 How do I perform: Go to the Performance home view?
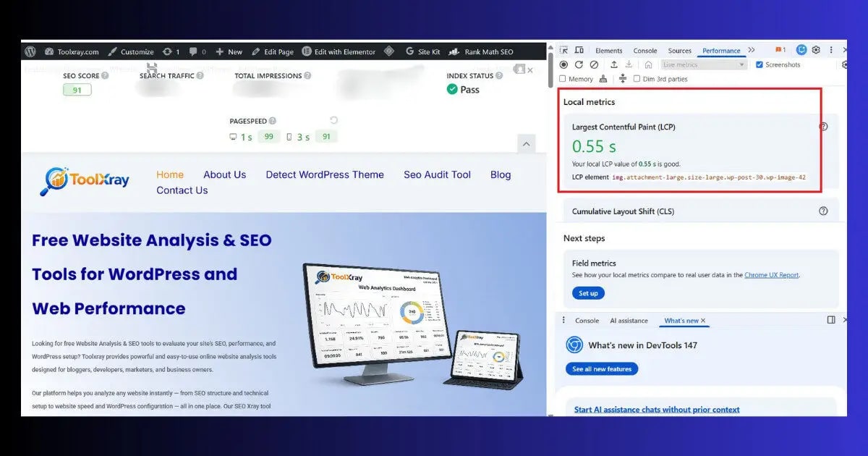pyautogui.click(x=649, y=64)
